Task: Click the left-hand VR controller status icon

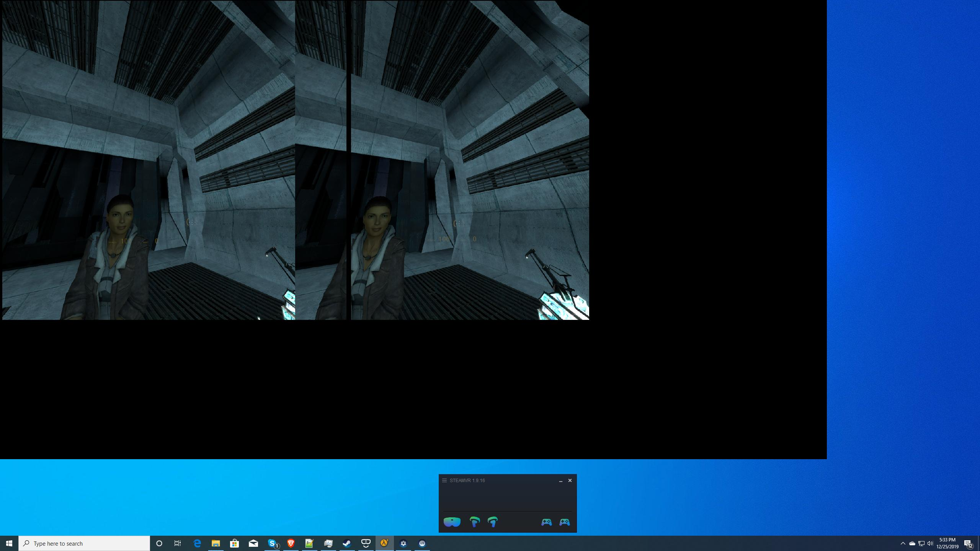Action: pos(474,522)
